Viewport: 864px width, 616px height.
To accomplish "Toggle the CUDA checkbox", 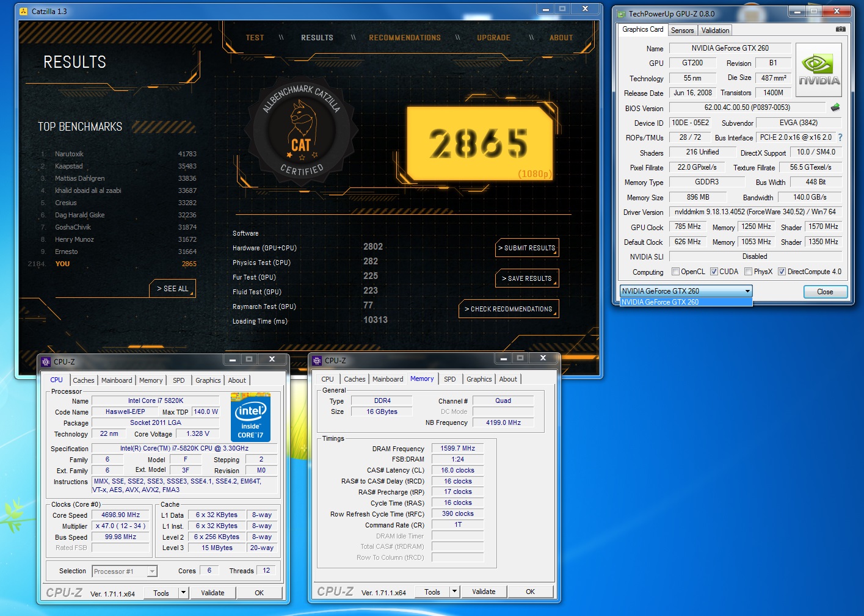I will click(x=714, y=272).
